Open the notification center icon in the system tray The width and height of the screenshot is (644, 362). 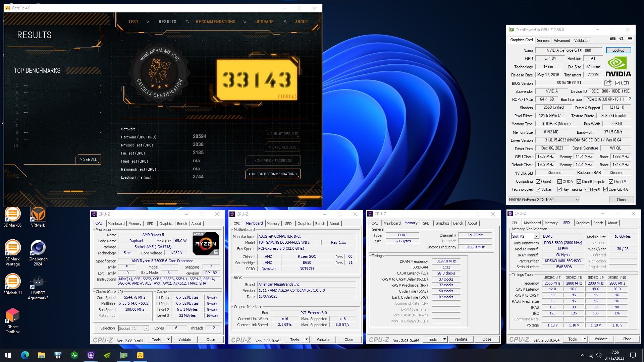coord(633,355)
